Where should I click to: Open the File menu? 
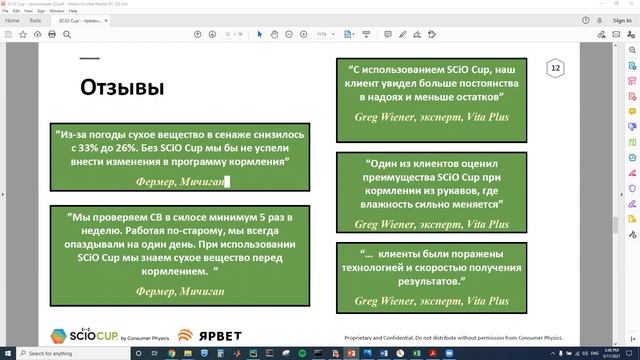coord(5,11)
